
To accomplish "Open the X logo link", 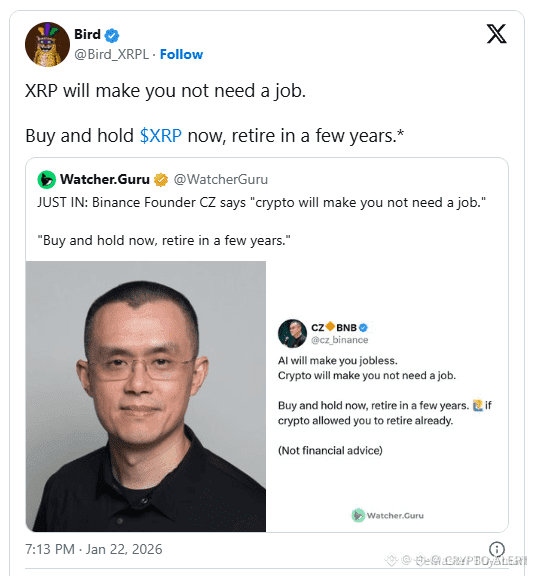I will click(x=496, y=34).
